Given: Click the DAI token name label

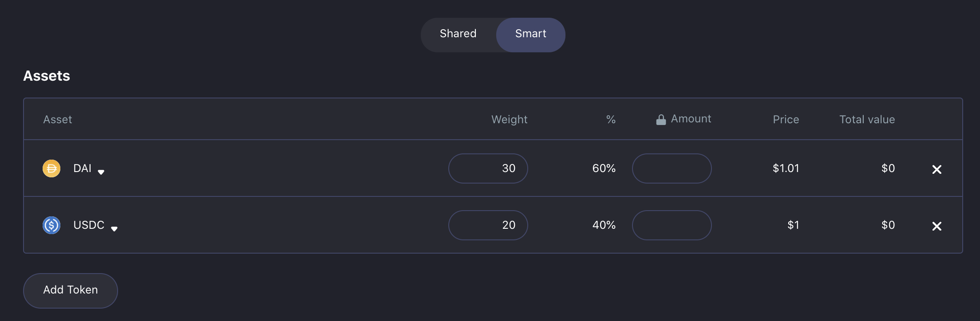Looking at the screenshot, I should click(x=83, y=168).
